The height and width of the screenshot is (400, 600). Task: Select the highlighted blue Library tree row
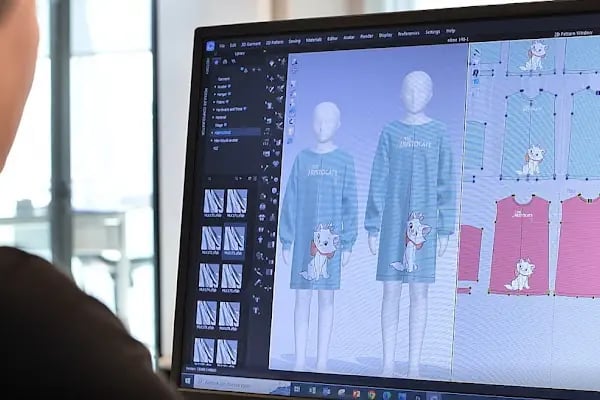click(x=235, y=132)
